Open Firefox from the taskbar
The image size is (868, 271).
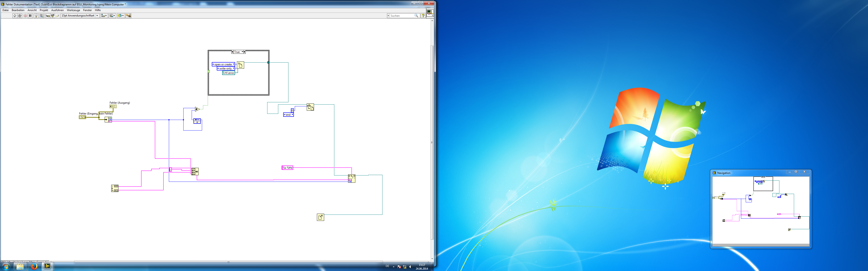(34, 266)
